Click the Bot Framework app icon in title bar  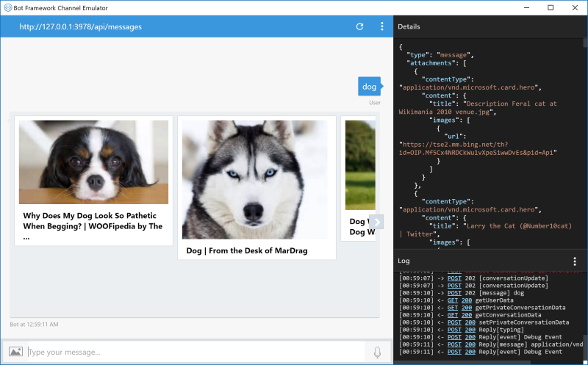7,7
